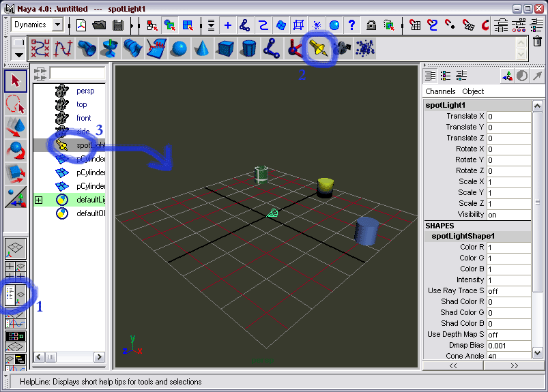Select spotLight in the Outliner
The height and width of the screenshot is (392, 548).
click(x=89, y=145)
